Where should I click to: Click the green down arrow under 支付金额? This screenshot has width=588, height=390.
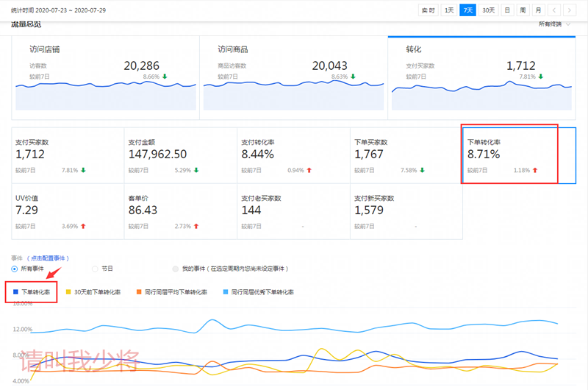[195, 170]
